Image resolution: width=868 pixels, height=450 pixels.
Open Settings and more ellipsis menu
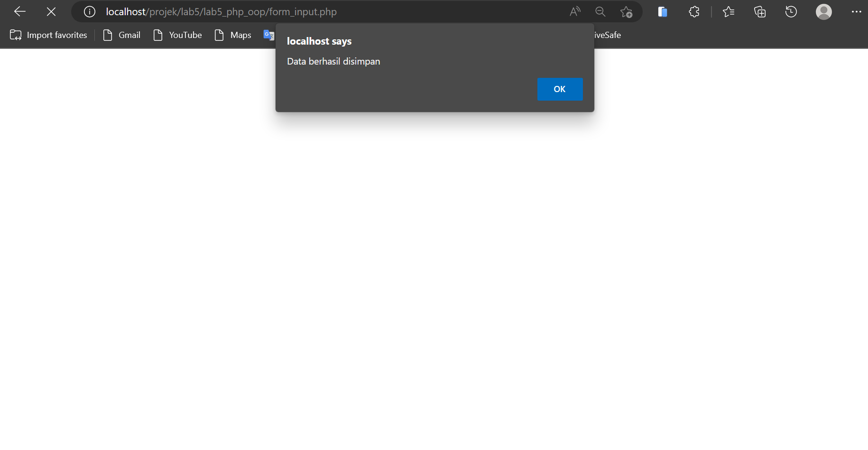point(857,11)
